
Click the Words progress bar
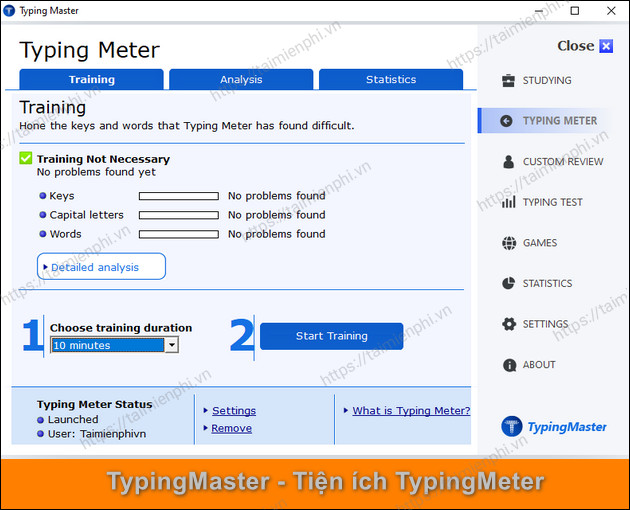point(179,234)
